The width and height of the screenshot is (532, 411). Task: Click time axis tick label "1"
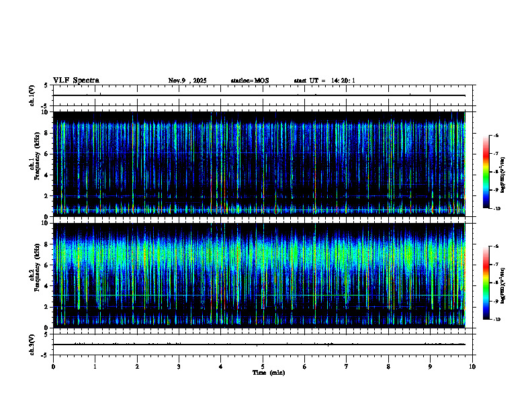pyautogui.click(x=95, y=367)
